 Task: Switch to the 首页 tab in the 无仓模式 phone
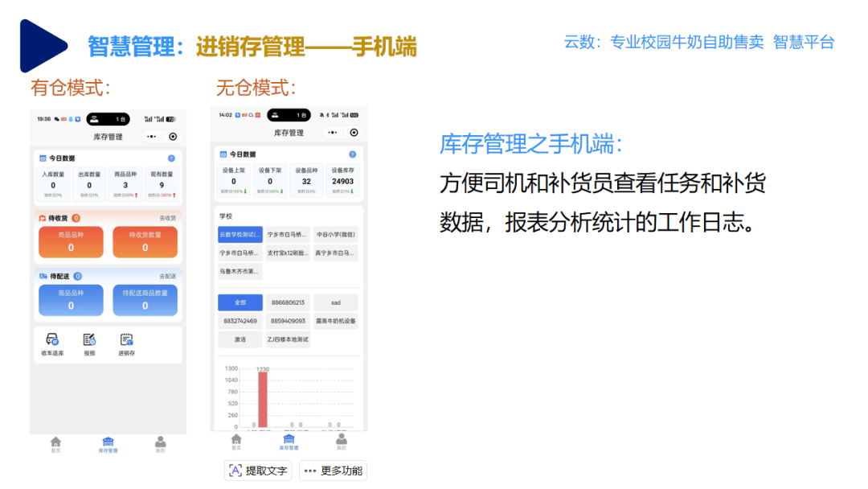pyautogui.click(x=236, y=441)
